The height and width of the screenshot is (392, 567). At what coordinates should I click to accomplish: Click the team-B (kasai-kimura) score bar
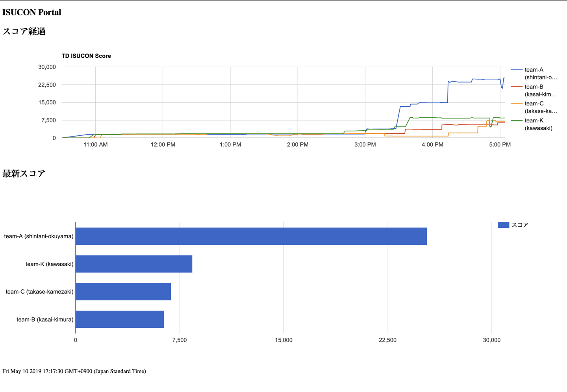[x=120, y=319]
